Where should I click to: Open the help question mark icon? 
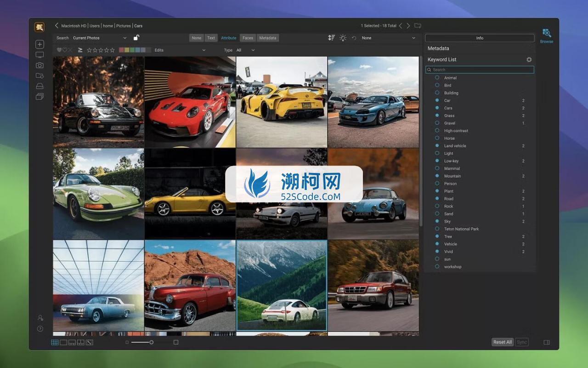coord(40,329)
